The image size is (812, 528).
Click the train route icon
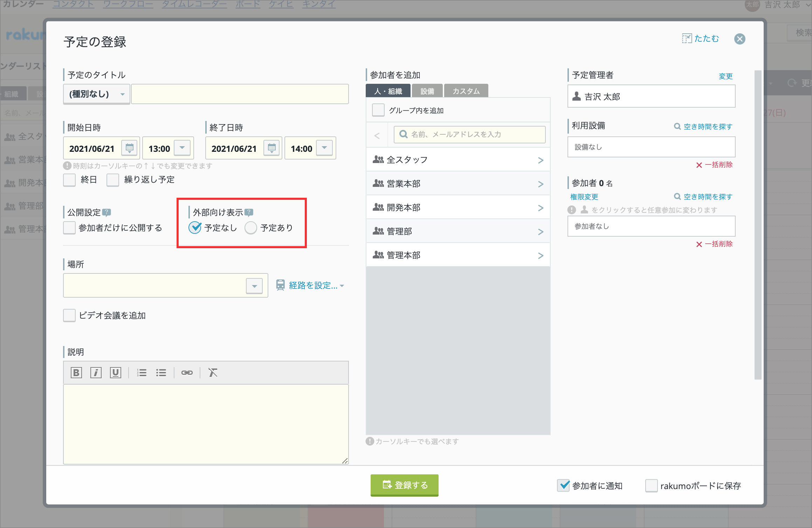pos(280,285)
